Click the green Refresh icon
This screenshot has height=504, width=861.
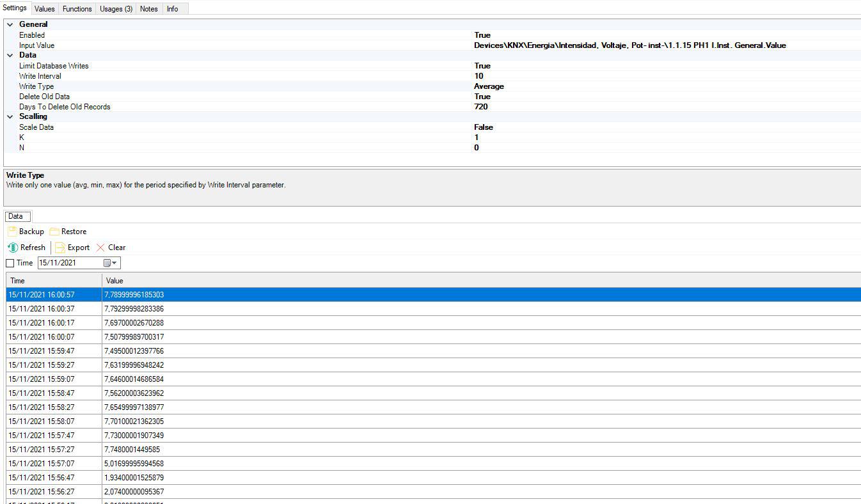(13, 248)
